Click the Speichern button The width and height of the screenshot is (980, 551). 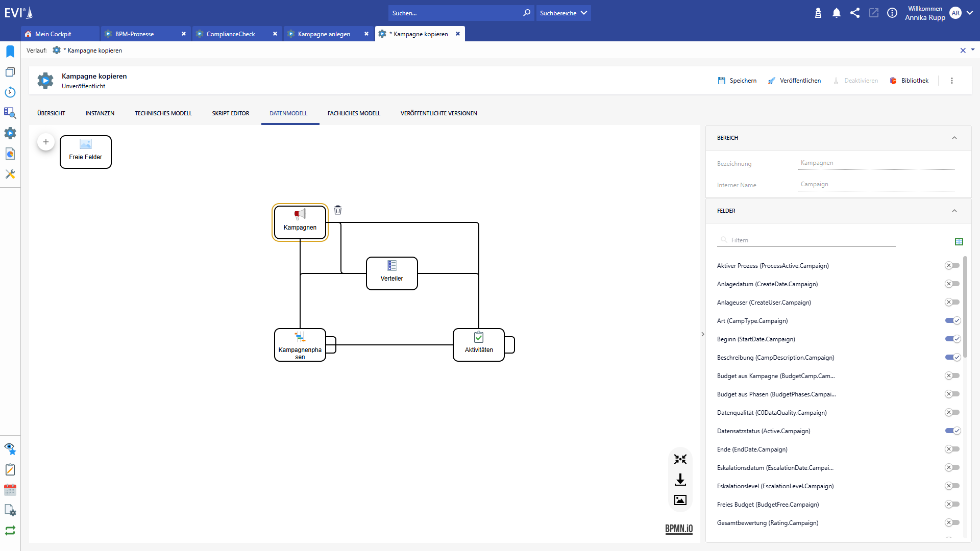pyautogui.click(x=737, y=81)
